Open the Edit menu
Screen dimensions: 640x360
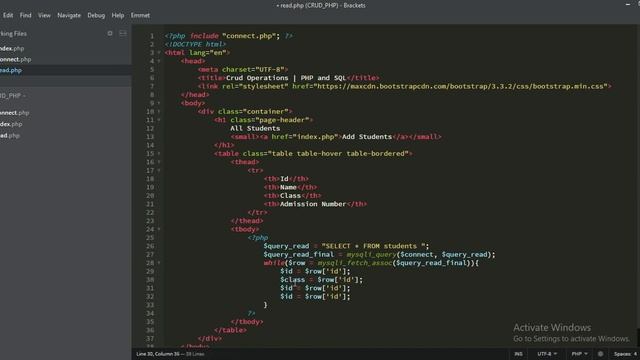coord(8,15)
